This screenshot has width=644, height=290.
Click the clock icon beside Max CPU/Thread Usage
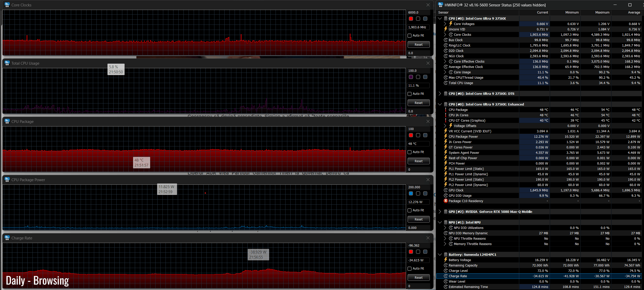(x=446, y=77)
